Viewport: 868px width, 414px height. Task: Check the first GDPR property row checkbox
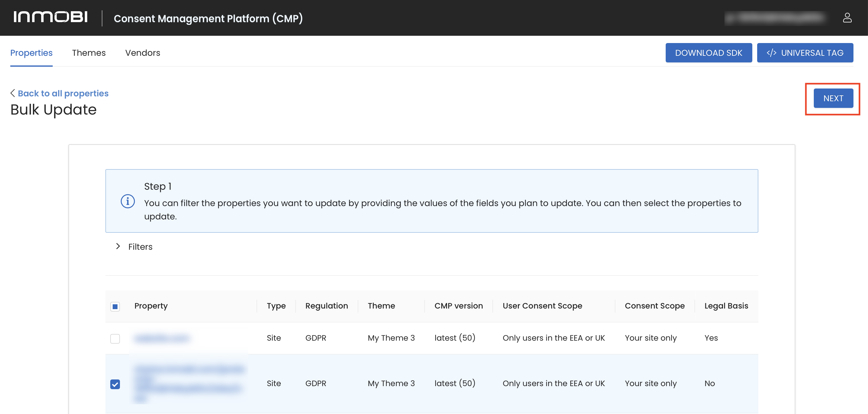click(x=115, y=338)
